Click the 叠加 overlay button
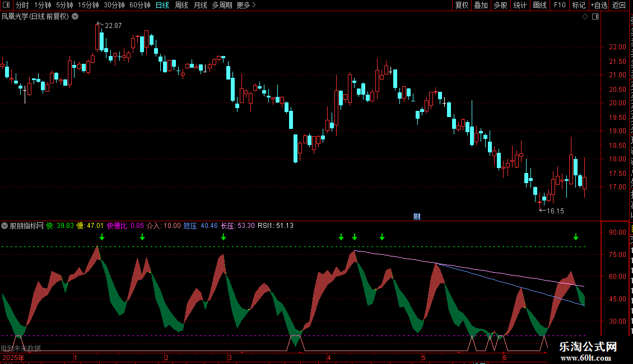Viewport: 633px width, 364px height. (x=481, y=5)
